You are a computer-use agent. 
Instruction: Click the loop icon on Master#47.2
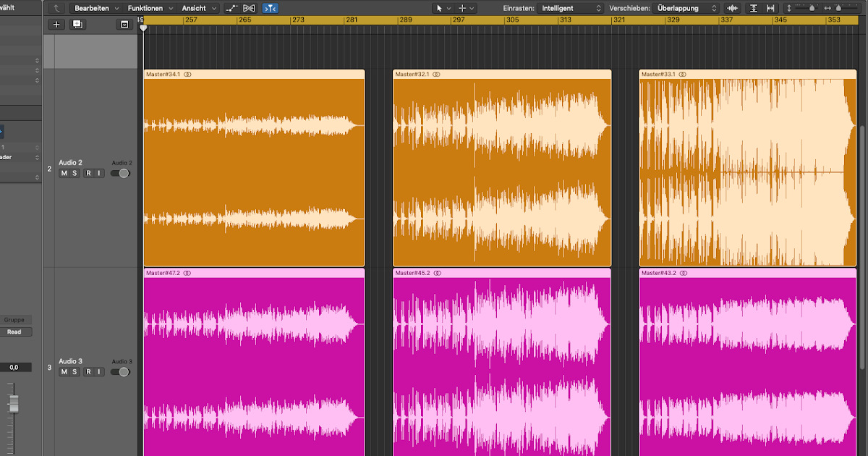tap(187, 273)
